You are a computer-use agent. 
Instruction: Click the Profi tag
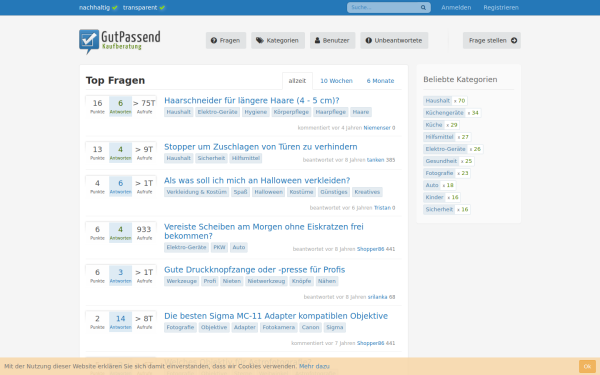click(210, 281)
